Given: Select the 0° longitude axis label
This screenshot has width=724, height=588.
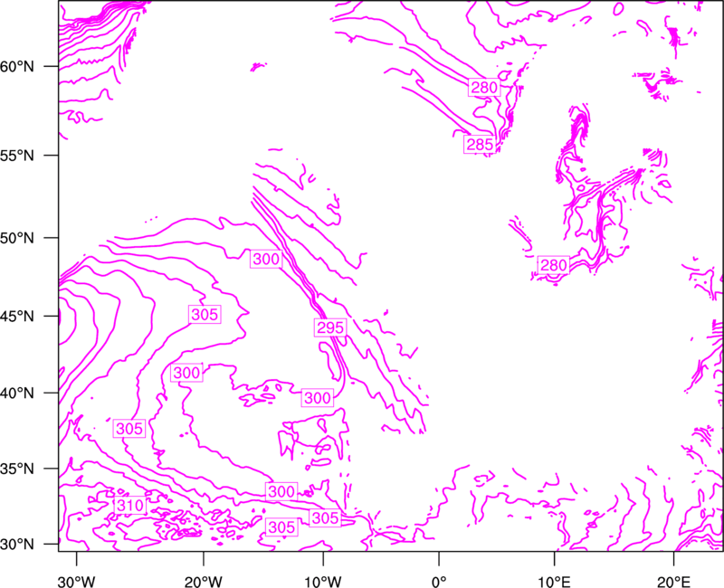Looking at the screenshot, I should click(439, 582).
